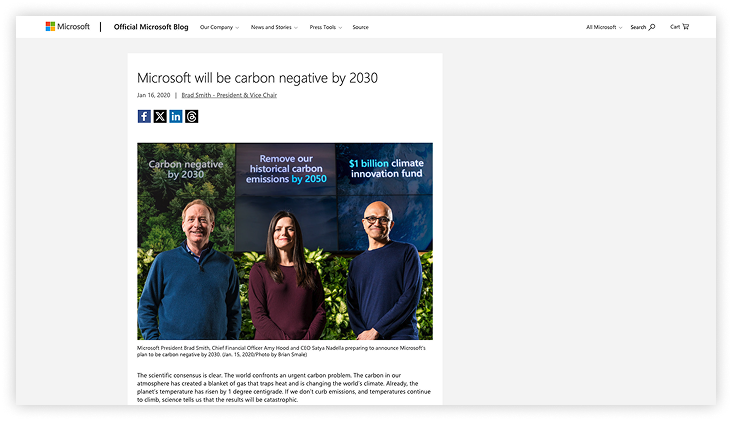Open Official Microsoft Blog home link
Image resolution: width=732 pixels, height=421 pixels.
(151, 27)
